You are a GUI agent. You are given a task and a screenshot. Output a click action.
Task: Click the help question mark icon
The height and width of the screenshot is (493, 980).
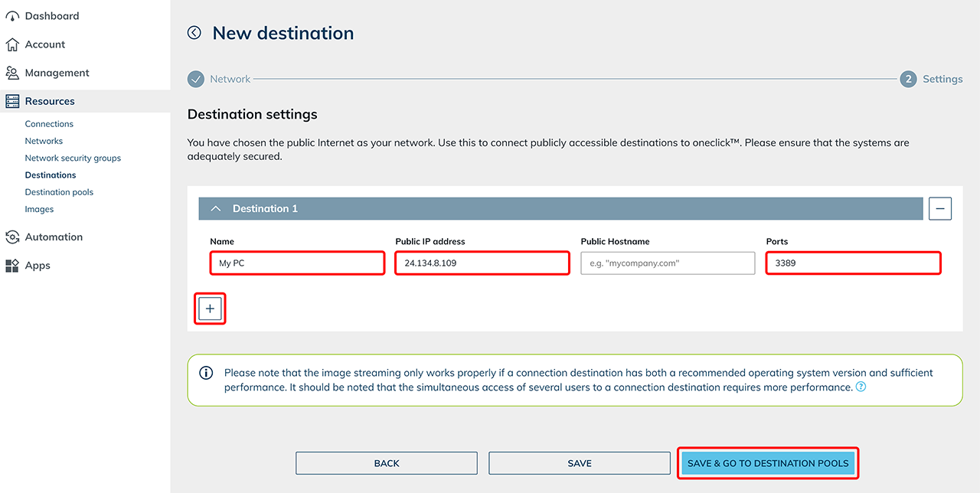861,387
